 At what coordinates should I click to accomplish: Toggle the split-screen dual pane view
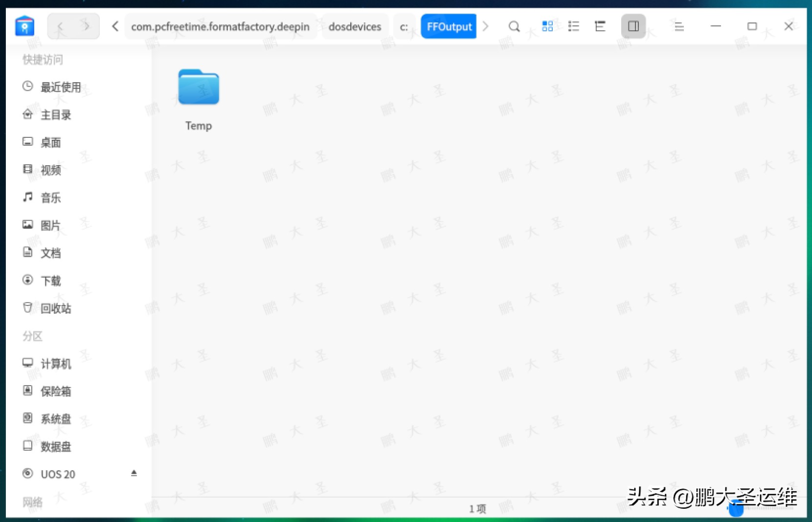[633, 26]
